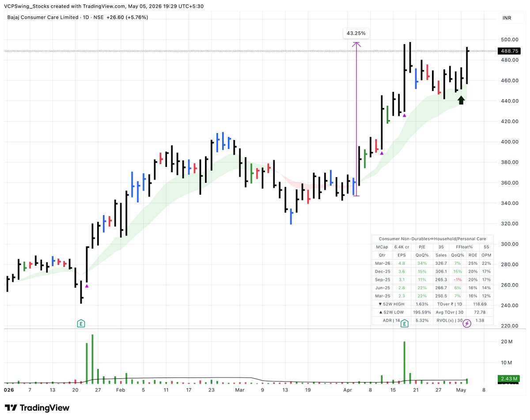Click the Apr date label
This screenshot has width=530, height=420.
[347, 390]
